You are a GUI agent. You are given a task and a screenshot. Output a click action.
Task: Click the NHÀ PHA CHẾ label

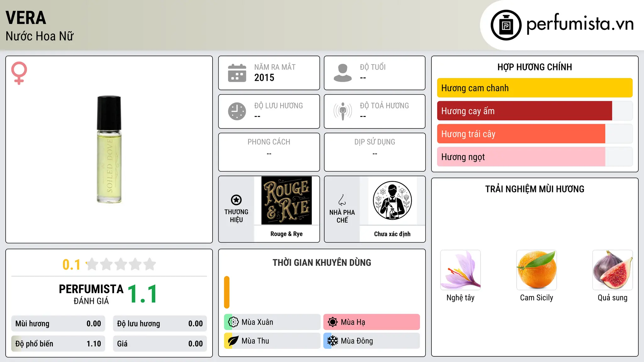[x=342, y=216]
